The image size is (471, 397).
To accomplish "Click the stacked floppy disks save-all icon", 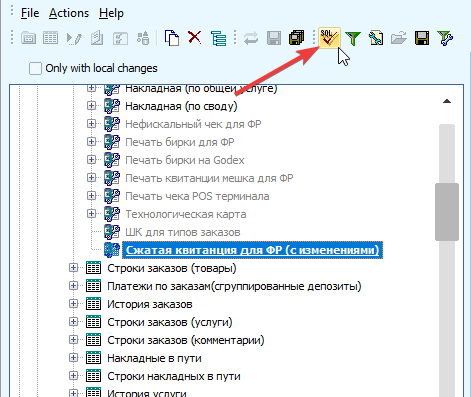I will pyautogui.click(x=297, y=38).
